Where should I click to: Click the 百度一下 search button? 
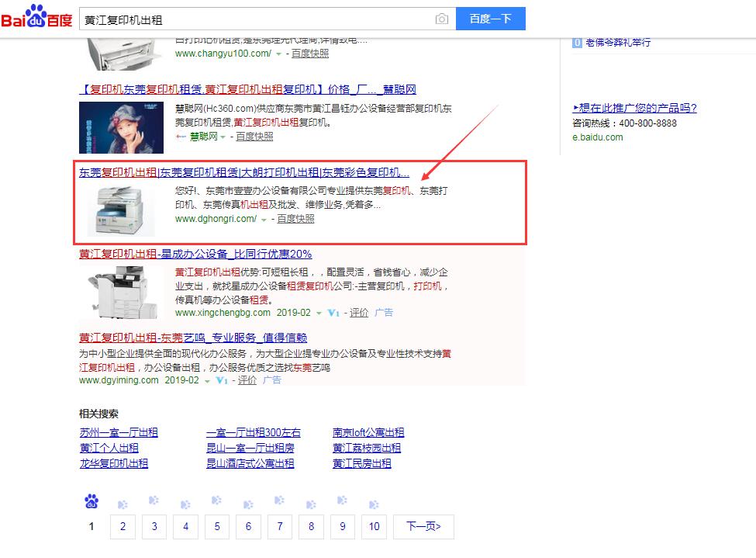click(491, 19)
